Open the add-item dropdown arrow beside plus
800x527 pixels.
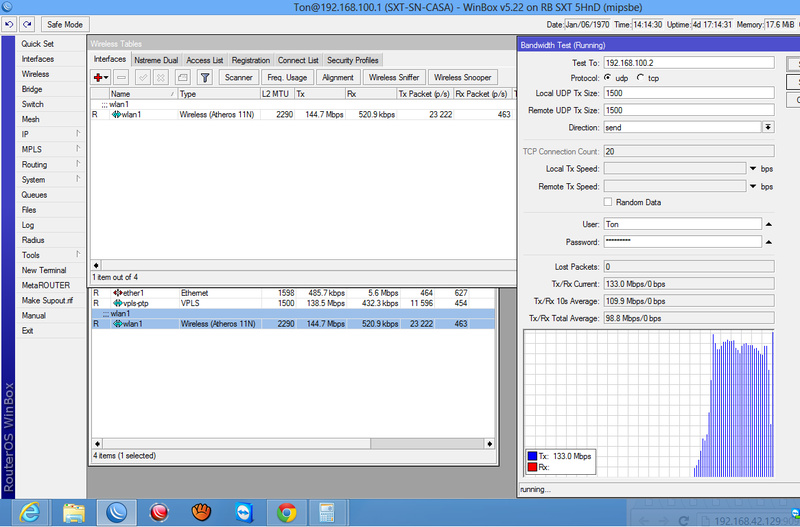click(x=106, y=78)
